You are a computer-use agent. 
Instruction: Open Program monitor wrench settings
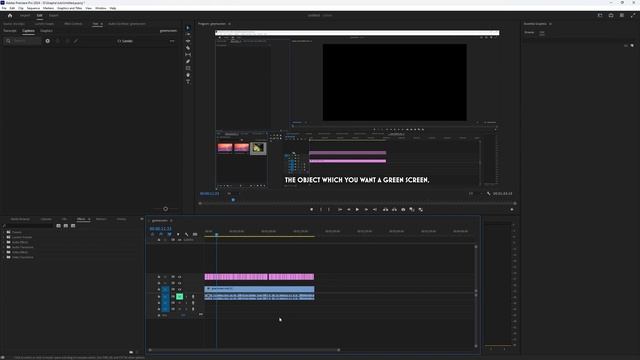coord(489,193)
